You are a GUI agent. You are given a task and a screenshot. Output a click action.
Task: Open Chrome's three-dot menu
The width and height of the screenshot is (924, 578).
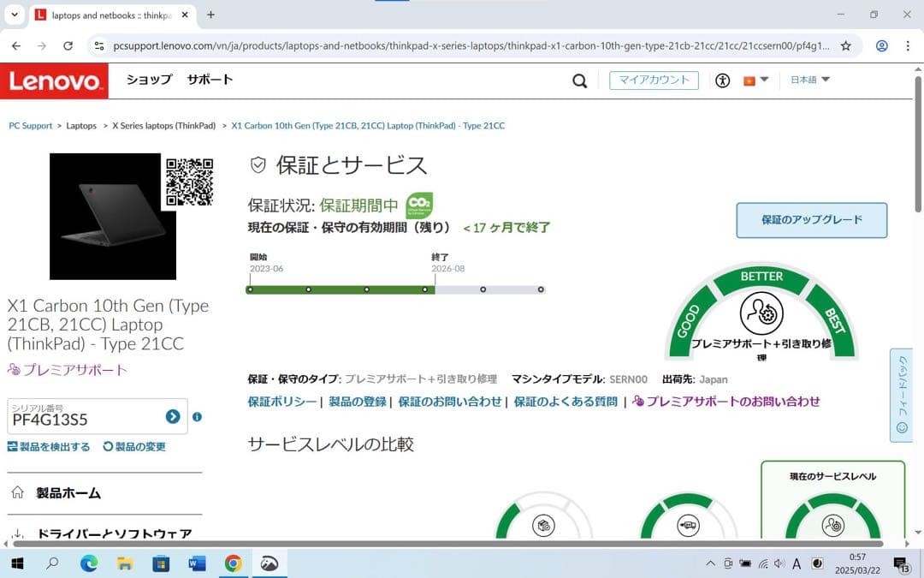(x=908, y=44)
